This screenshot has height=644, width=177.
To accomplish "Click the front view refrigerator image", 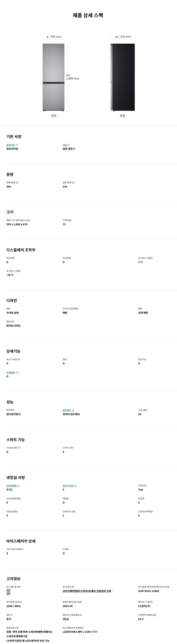I will 53,77.
